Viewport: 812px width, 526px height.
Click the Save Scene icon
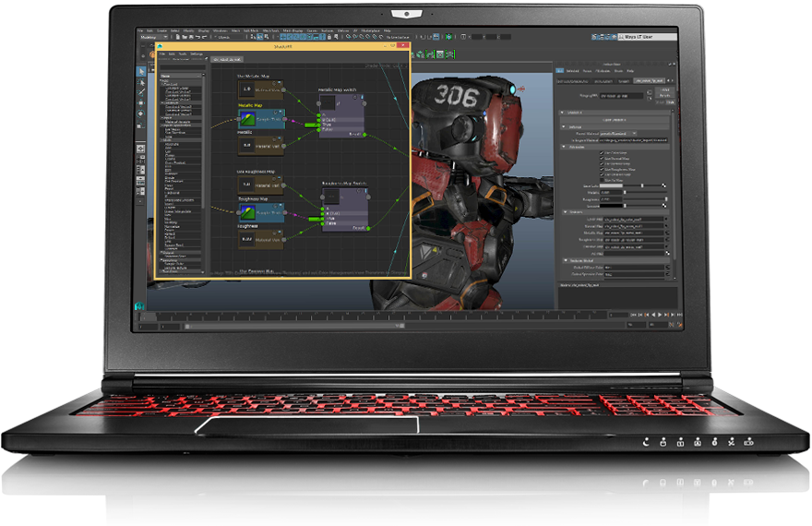point(191,37)
